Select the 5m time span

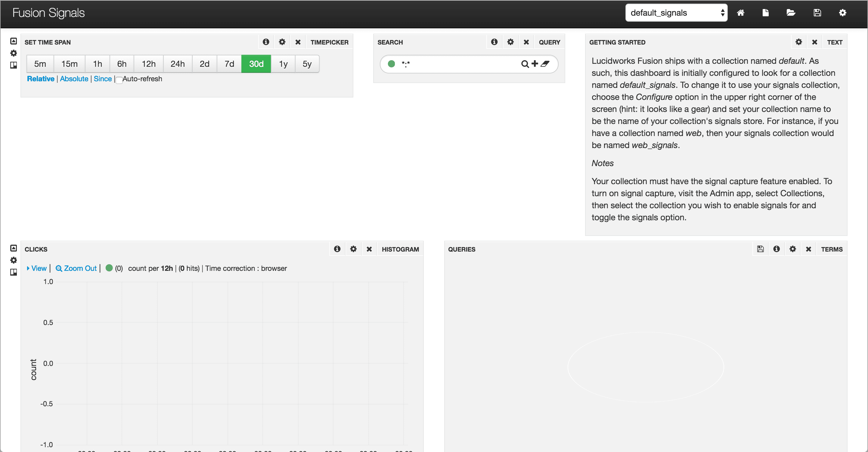40,64
